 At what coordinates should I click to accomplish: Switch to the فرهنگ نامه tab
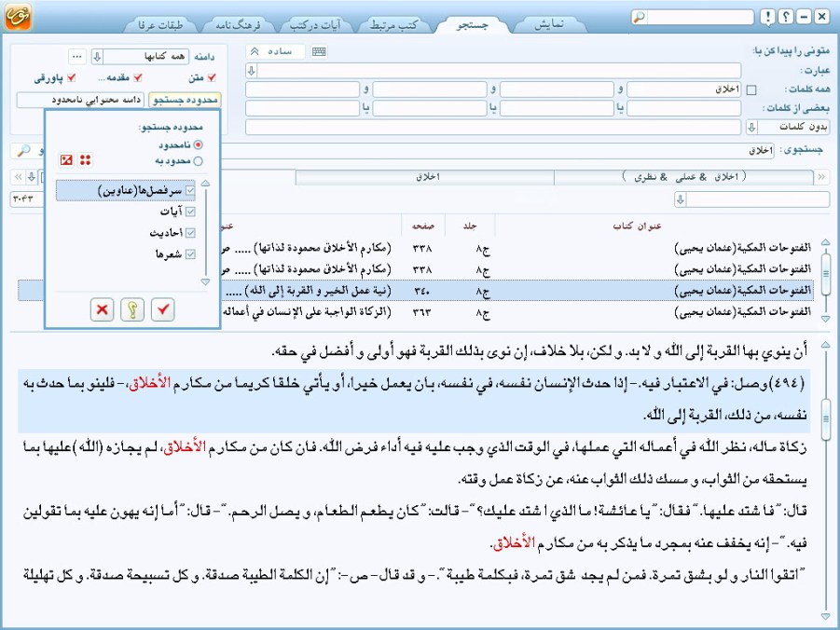(238, 24)
